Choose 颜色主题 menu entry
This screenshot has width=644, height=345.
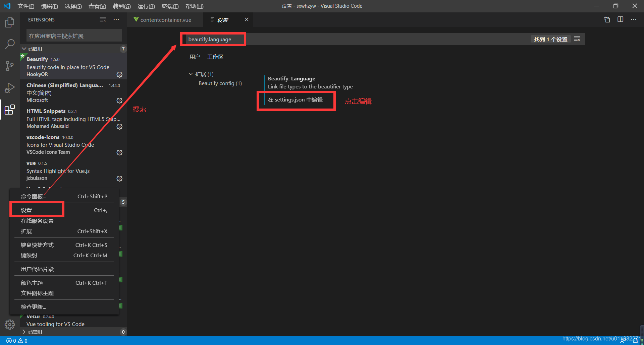pos(64,283)
